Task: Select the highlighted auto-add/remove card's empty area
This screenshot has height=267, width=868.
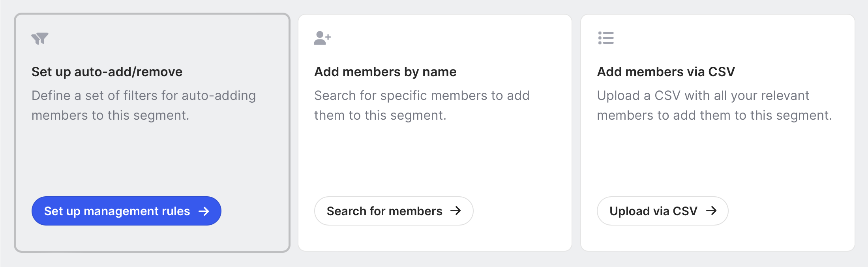Action: [x=152, y=158]
